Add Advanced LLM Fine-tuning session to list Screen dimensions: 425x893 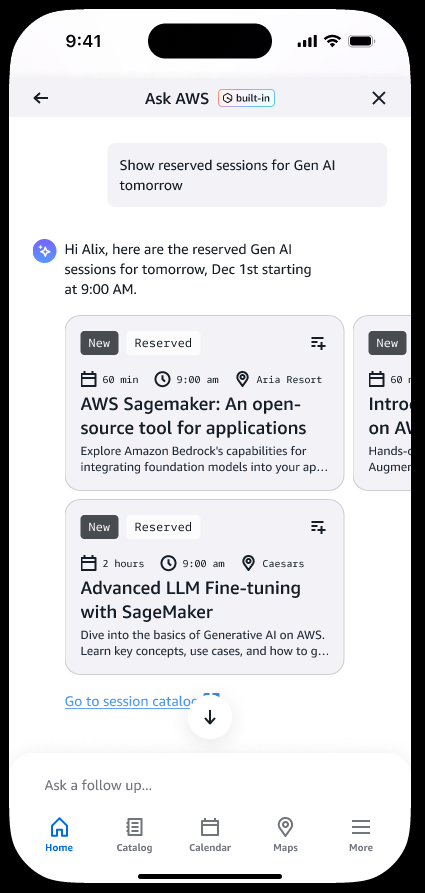(318, 527)
